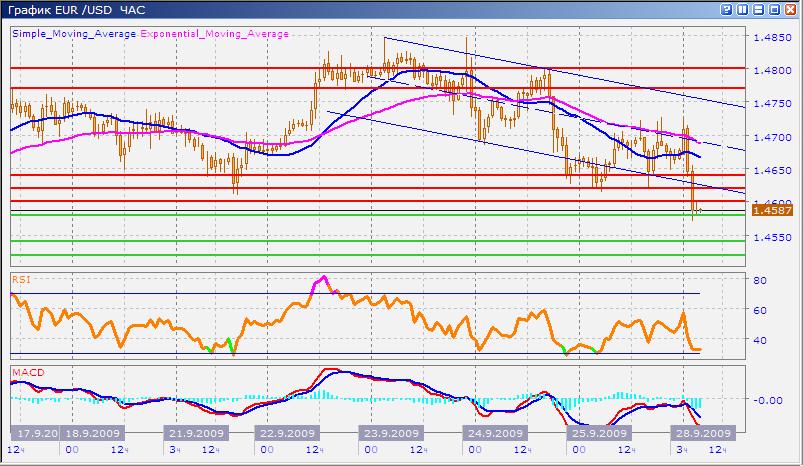This screenshot has width=803, height=466.
Task: Click the 1.4800 price axis label
Action: pyautogui.click(x=772, y=71)
